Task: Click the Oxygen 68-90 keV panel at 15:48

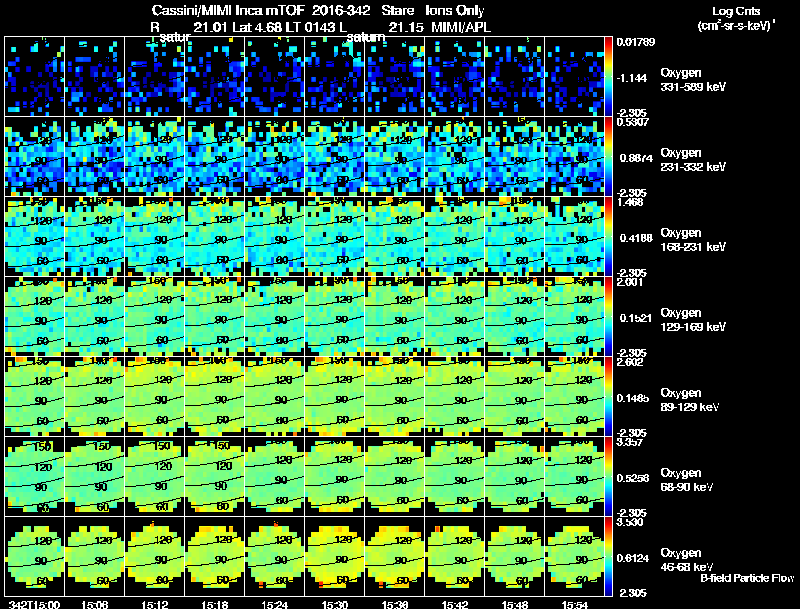Action: tap(514, 476)
